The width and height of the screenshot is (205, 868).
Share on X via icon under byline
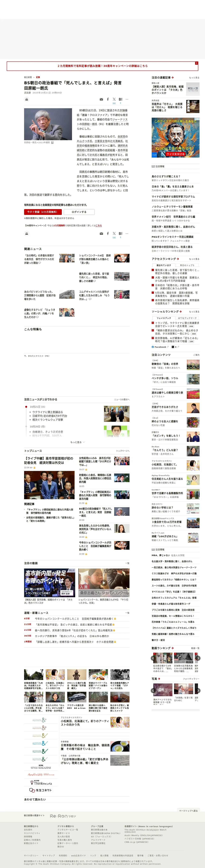pos(114,99)
